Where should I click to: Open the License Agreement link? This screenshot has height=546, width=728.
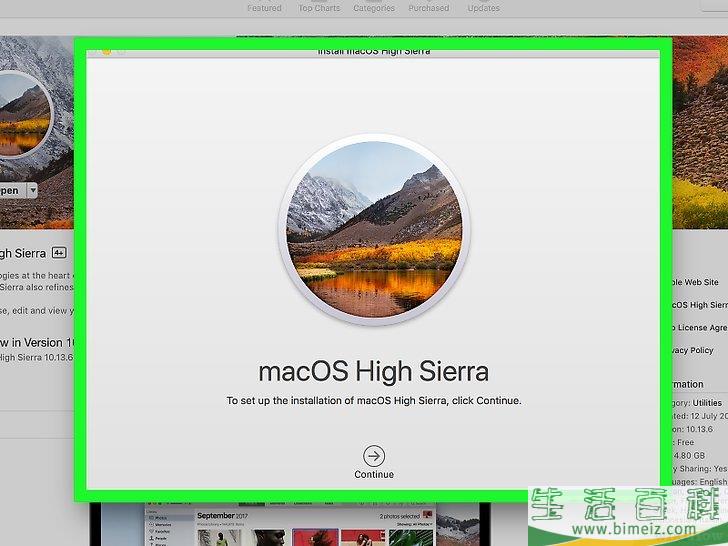click(x=700, y=327)
